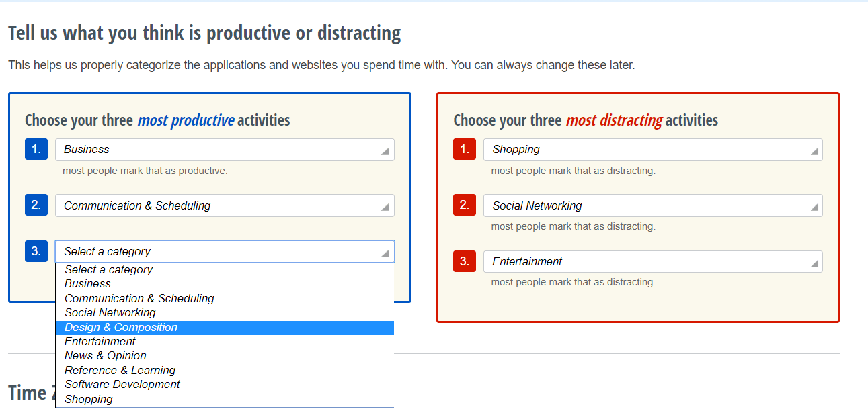The width and height of the screenshot is (868, 413).
Task: Click the red number 2 badge
Action: pos(464,205)
